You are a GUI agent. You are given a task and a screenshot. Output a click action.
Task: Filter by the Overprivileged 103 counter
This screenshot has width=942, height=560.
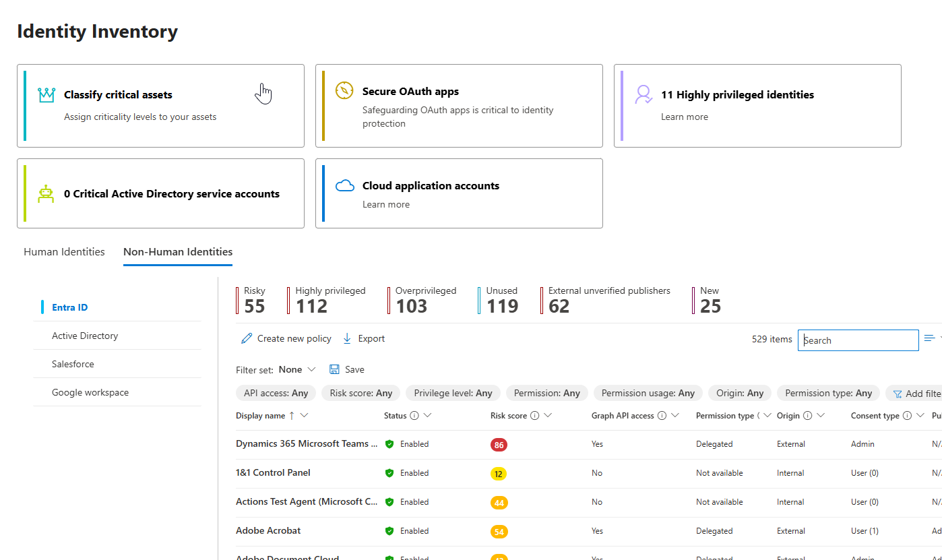tap(422, 301)
